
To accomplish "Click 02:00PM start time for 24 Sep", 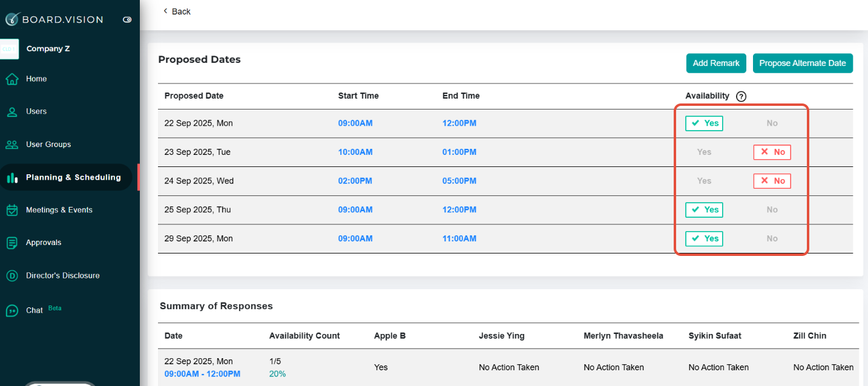I will tap(355, 181).
